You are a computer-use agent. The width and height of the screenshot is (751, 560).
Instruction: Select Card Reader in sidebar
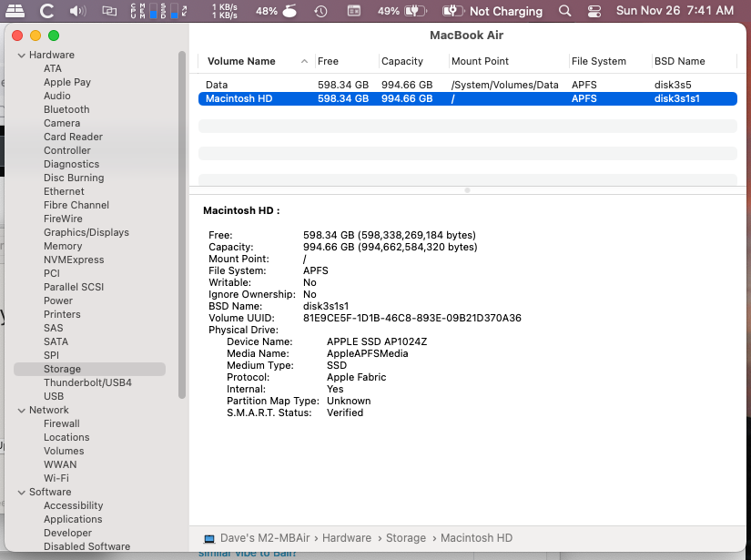point(74,137)
